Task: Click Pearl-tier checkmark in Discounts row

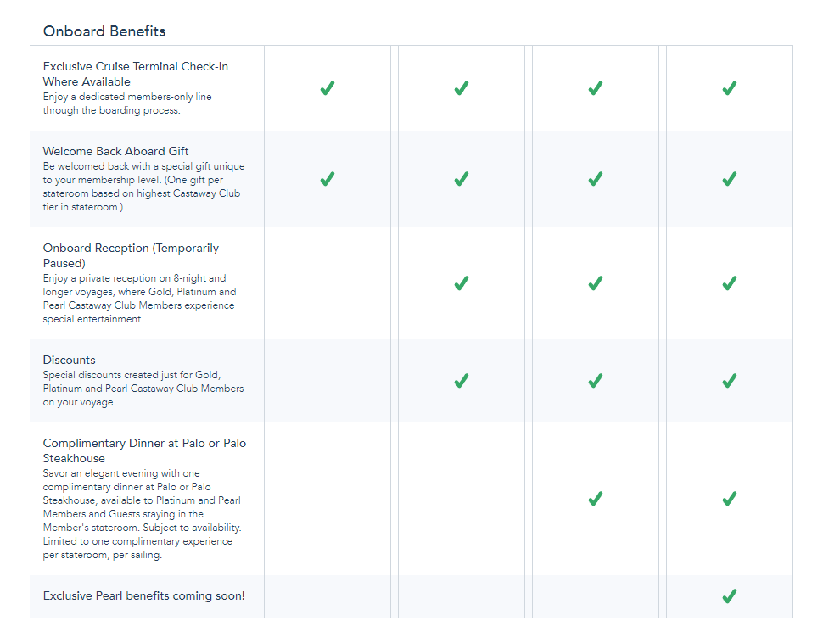Action: pyautogui.click(x=729, y=381)
